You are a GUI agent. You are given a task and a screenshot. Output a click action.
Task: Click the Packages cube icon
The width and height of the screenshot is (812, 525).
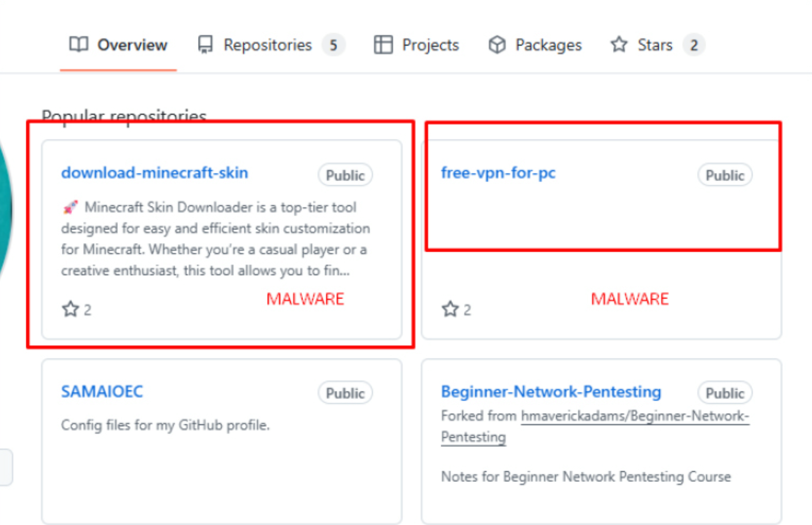[497, 45]
